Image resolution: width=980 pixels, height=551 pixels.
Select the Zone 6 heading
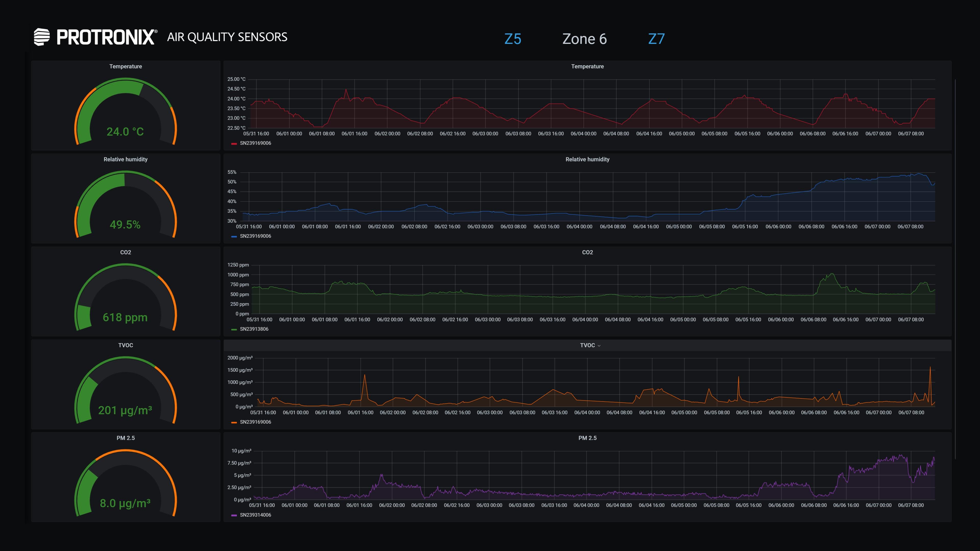pos(584,39)
